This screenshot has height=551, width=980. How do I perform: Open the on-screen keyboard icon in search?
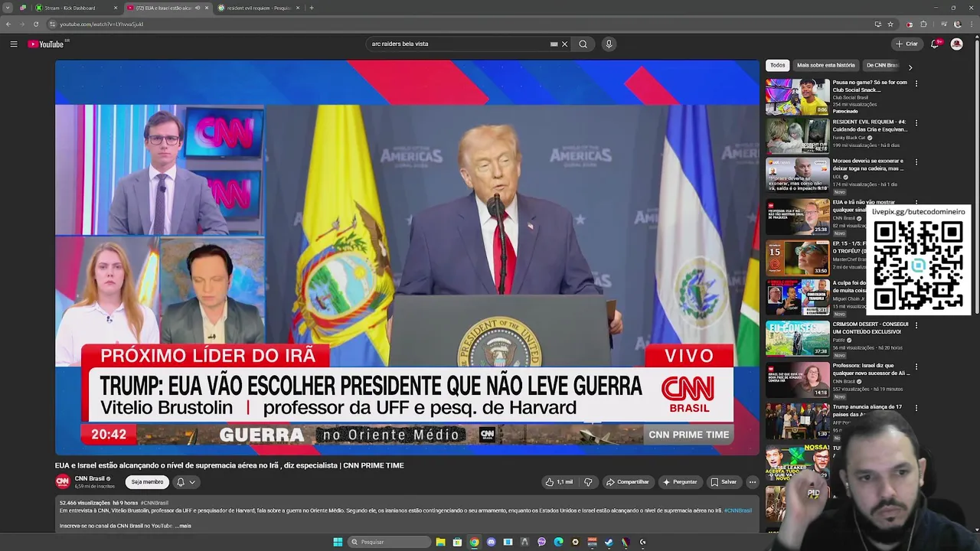click(x=554, y=44)
